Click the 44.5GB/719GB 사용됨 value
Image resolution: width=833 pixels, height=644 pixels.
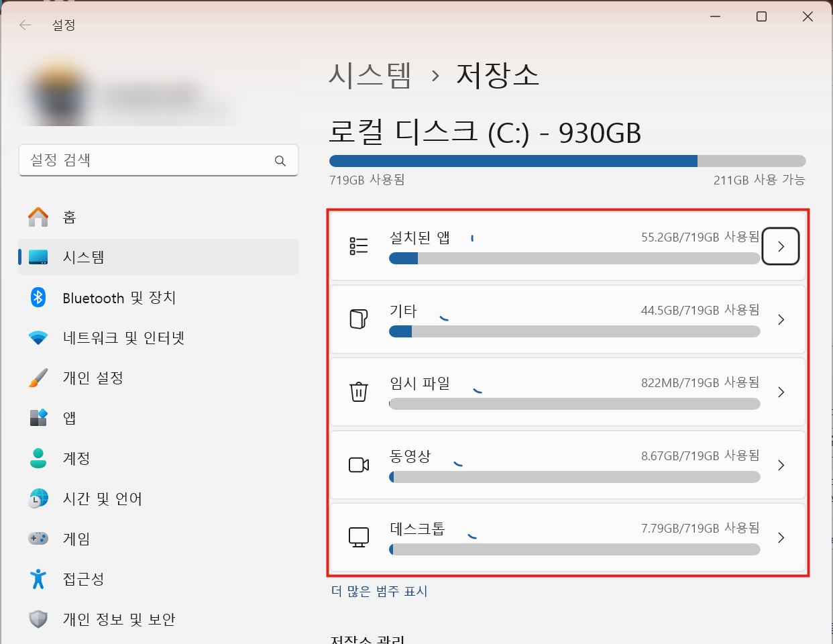tap(700, 310)
